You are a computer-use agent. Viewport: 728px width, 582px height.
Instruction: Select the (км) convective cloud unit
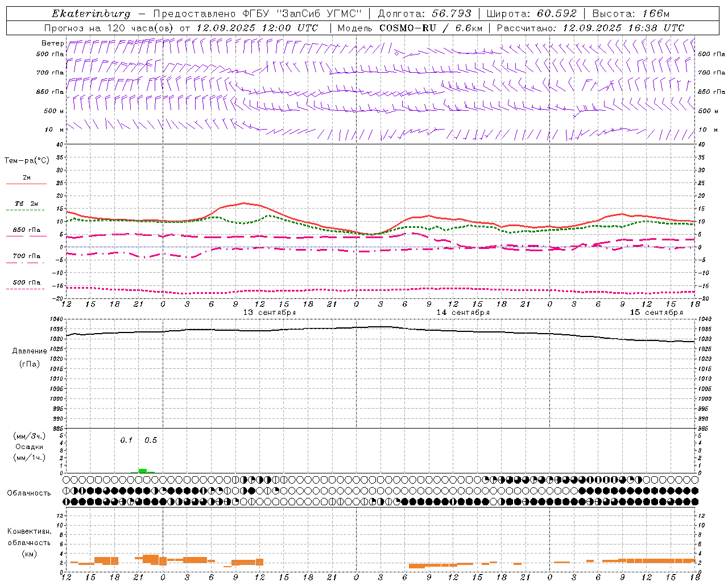[x=29, y=554]
